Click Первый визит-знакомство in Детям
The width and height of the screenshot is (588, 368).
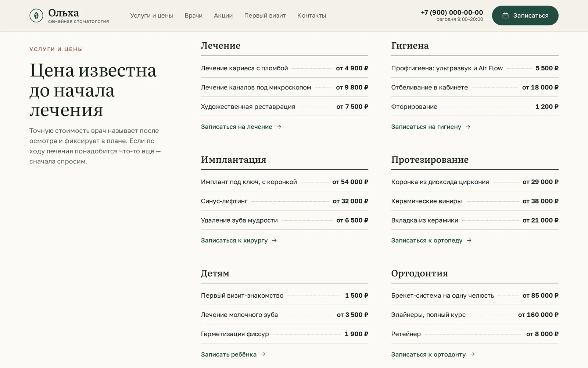click(242, 296)
